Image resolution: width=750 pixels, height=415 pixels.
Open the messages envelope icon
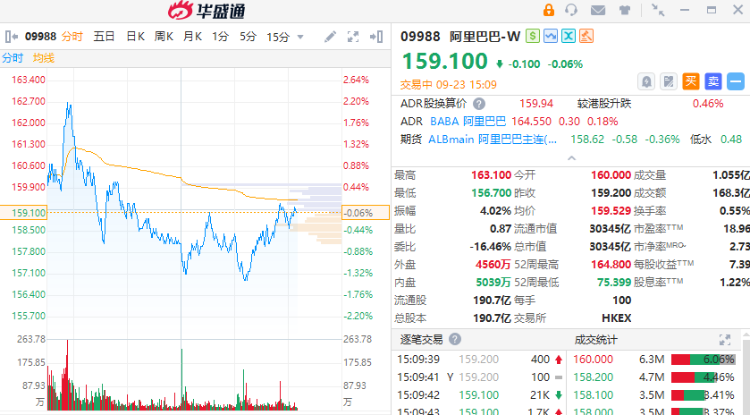click(598, 10)
